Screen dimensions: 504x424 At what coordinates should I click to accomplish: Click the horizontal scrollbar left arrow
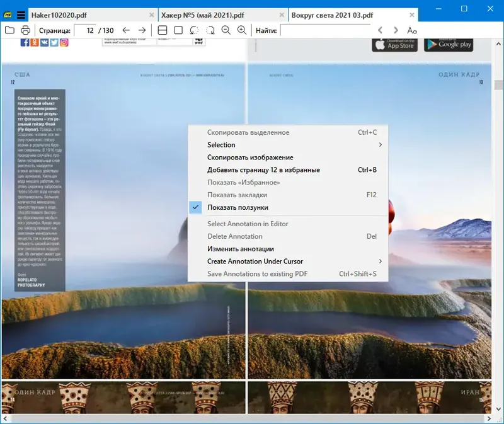tap(5, 418)
